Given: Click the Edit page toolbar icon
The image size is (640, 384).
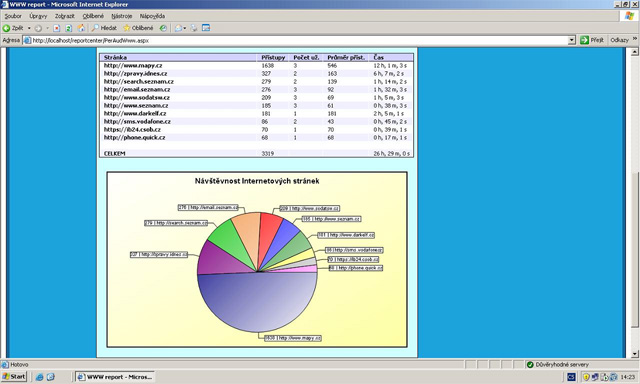Looking at the screenshot, I should point(206,28).
